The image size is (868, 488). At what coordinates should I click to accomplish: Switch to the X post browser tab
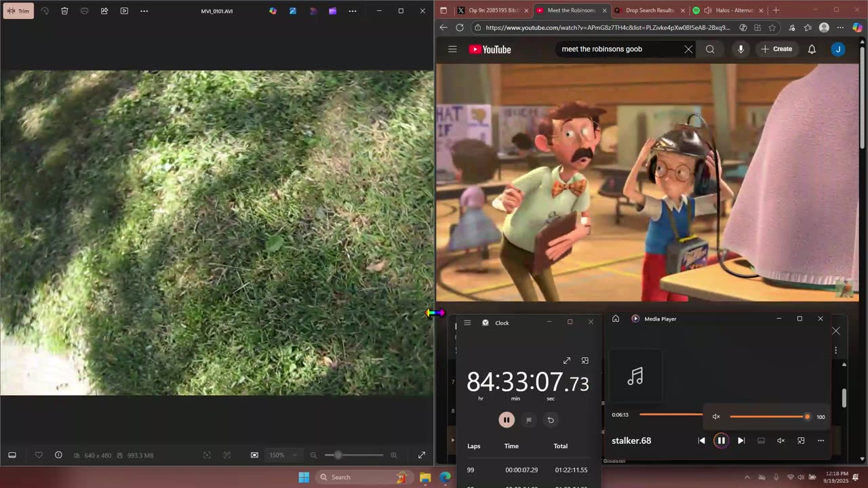point(492,10)
